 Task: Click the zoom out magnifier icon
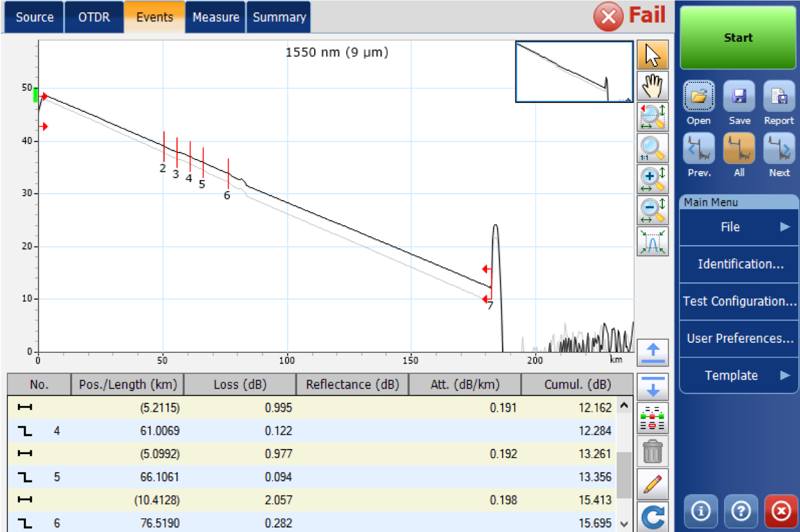pos(653,210)
